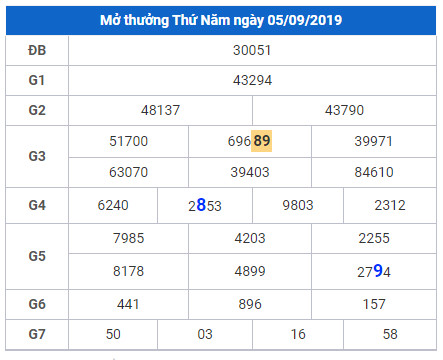The height and width of the screenshot is (360, 443).
Task: Click the G4 number 6240
Action: click(x=113, y=205)
